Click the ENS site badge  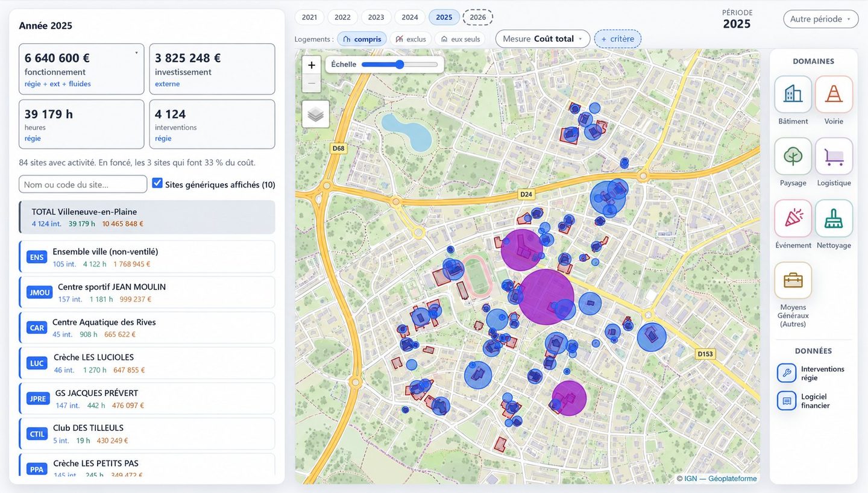[x=37, y=257]
